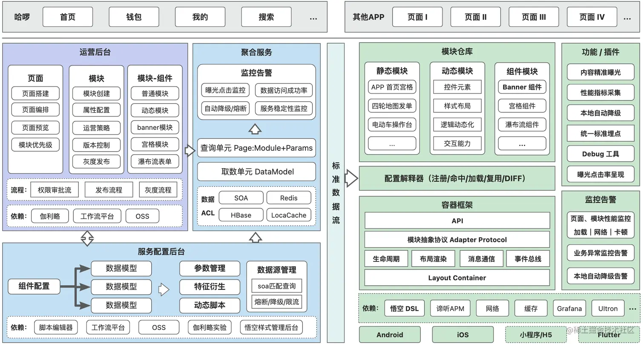Select the 普通模块 item

pyautogui.click(x=155, y=93)
